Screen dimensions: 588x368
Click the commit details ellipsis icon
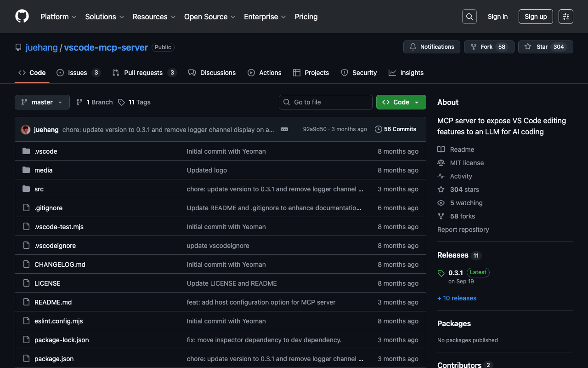(x=284, y=129)
